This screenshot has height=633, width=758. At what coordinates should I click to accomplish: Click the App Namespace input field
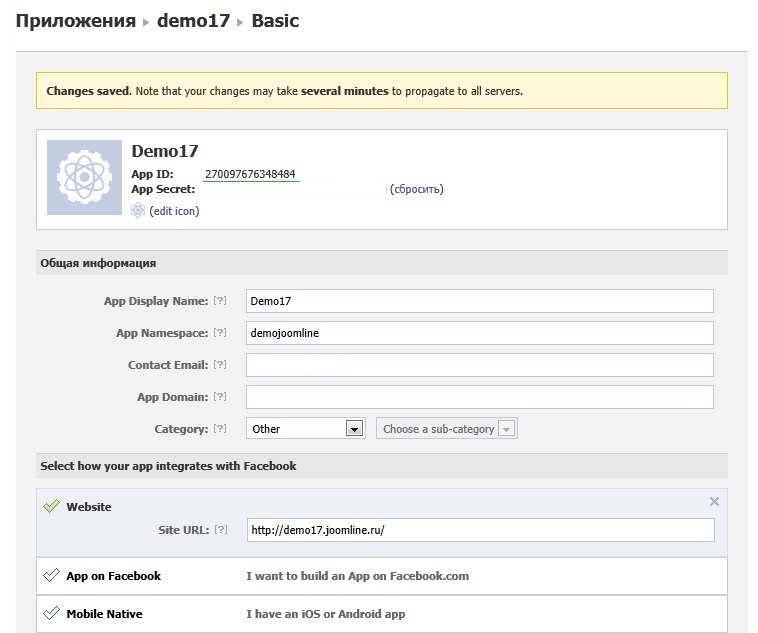(x=480, y=333)
